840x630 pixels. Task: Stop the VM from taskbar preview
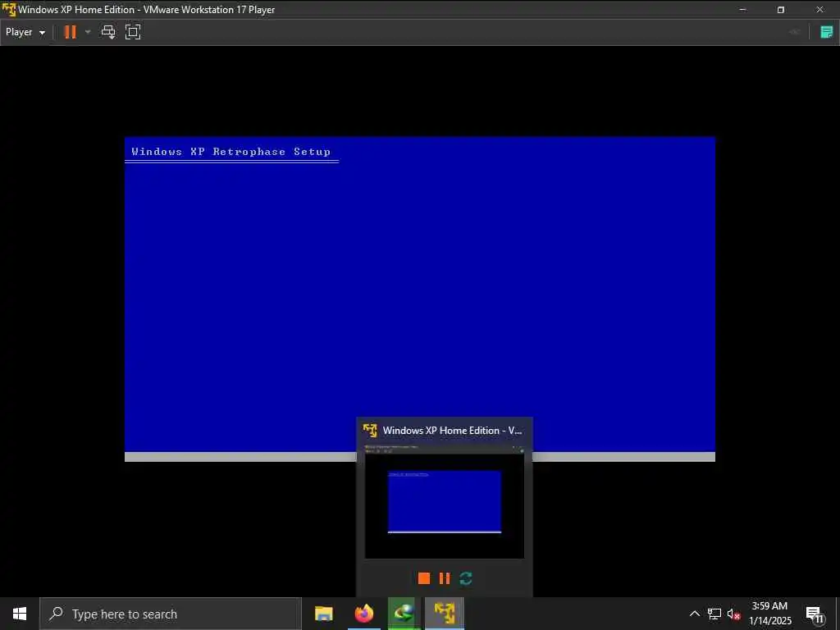(424, 578)
